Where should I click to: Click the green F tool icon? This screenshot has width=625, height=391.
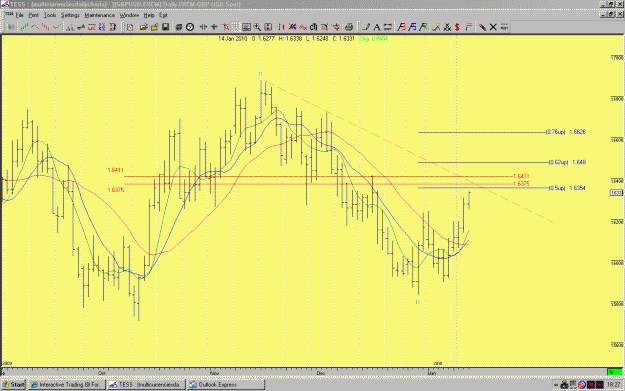pyautogui.click(x=423, y=27)
